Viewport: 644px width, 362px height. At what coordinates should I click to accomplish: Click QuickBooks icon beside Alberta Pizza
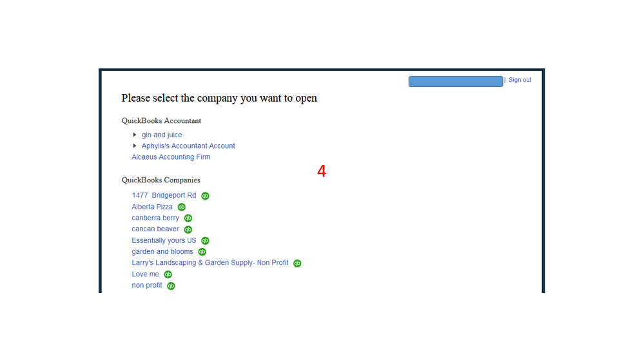click(x=182, y=207)
